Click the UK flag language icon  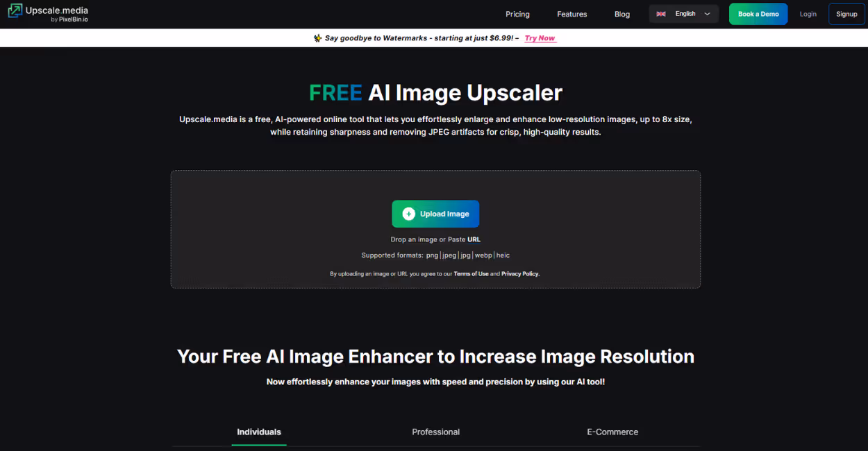(x=661, y=14)
